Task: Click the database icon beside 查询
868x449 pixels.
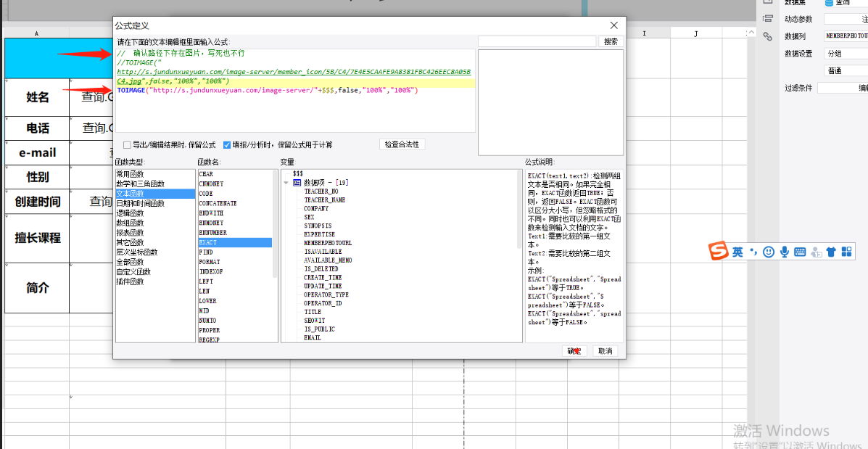Action: pyautogui.click(x=829, y=2)
